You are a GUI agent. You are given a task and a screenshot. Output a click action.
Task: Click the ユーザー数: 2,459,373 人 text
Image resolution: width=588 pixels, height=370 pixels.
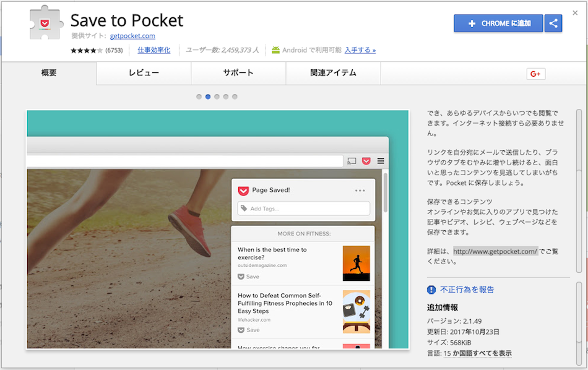(222, 50)
